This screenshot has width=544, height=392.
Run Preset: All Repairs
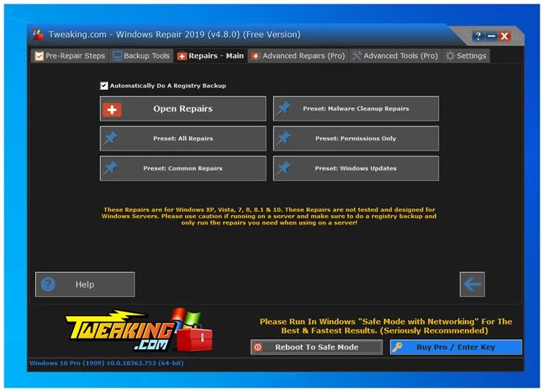tap(183, 138)
